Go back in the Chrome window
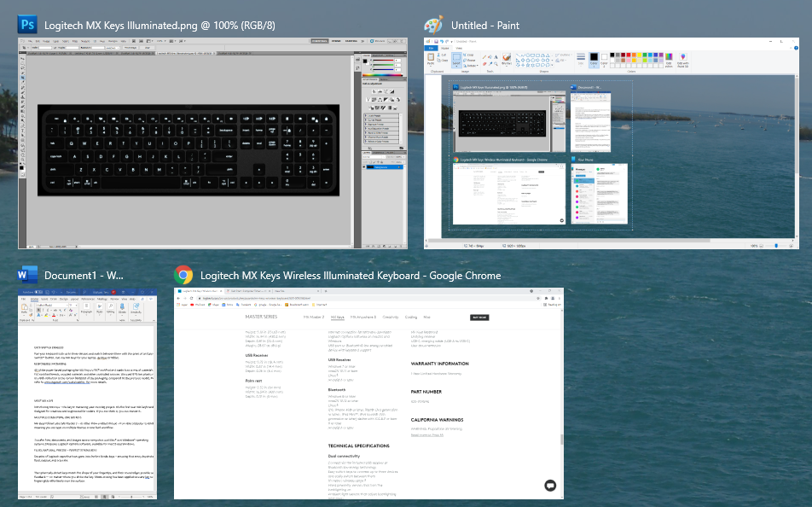The image size is (812, 507). pos(178,298)
